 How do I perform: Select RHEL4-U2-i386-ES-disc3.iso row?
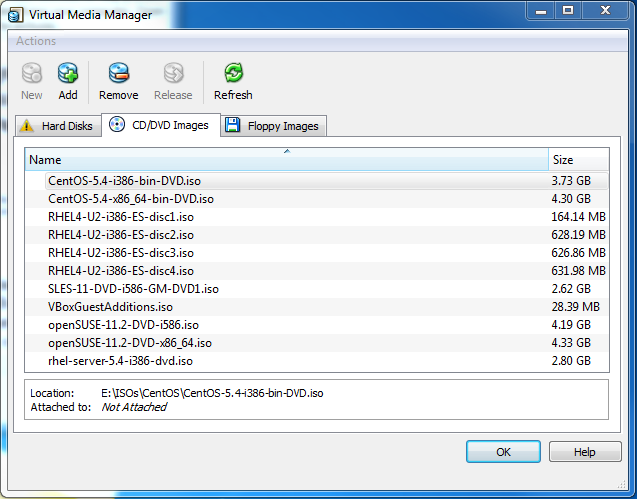[317, 253]
